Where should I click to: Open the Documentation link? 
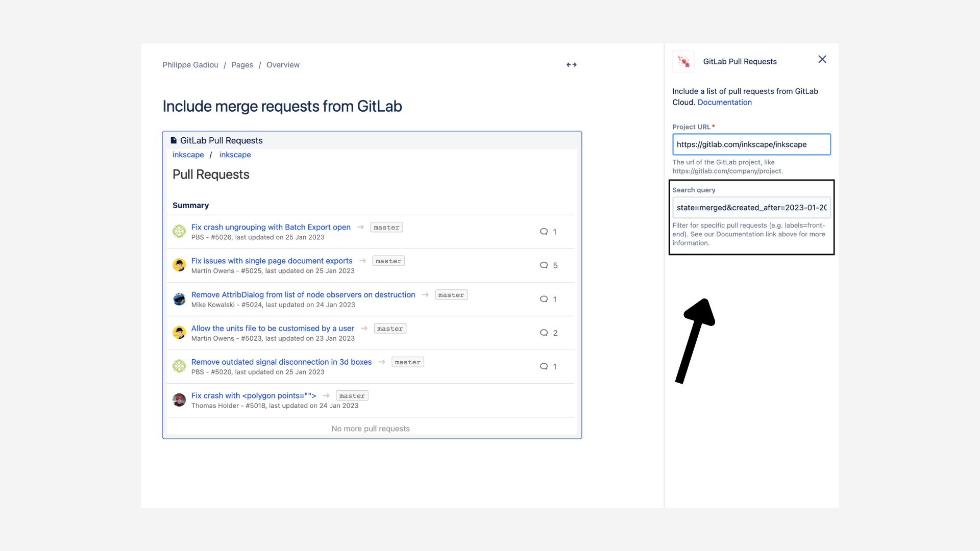click(x=724, y=102)
